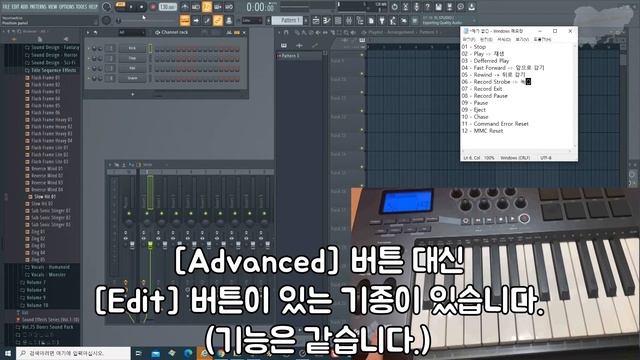
Task: Expand Vocals - Humanoid folder
Action: click(x=47, y=267)
